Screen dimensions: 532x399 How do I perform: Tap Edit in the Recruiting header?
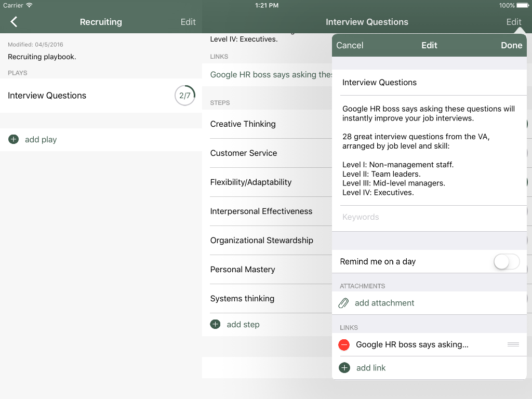coord(188,22)
